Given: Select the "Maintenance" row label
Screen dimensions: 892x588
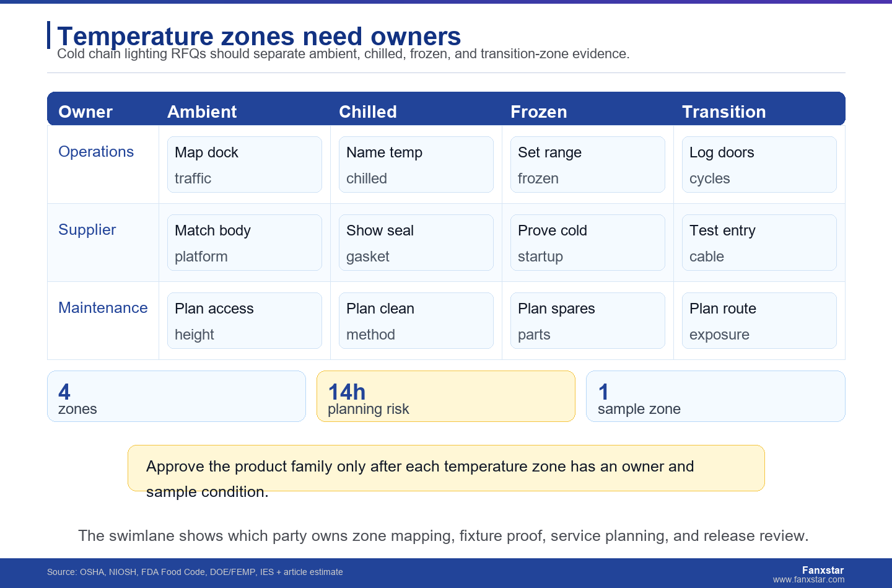Looking at the screenshot, I should pos(103,308).
